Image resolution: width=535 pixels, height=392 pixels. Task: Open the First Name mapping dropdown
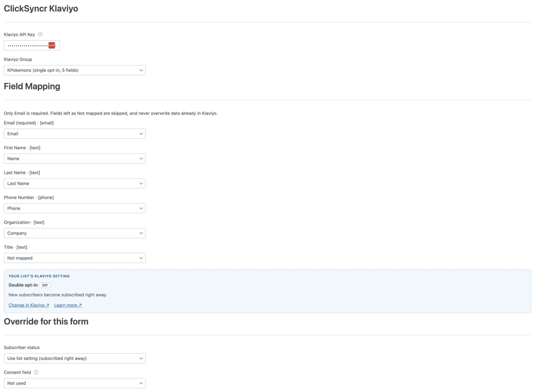point(75,159)
